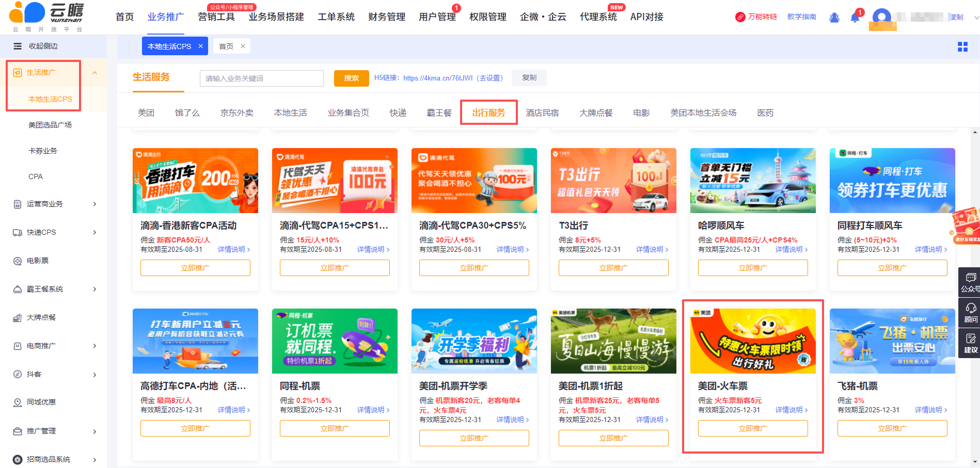Screen dimensions: 980x468
Task: Expand the 快递CPS sidebar menu
Action: coord(94,232)
